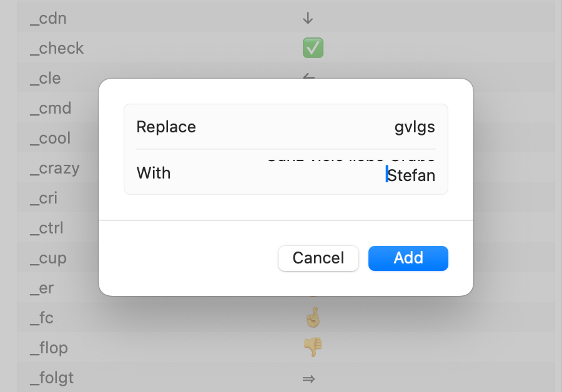Select the _er shortcut entry
This screenshot has width=562, height=392.
tap(42, 288)
